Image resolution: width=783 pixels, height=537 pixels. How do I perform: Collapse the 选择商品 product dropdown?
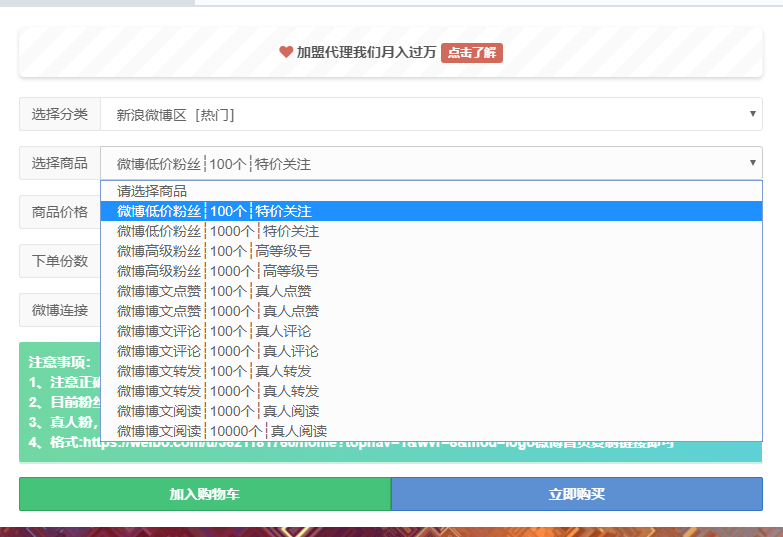430,163
